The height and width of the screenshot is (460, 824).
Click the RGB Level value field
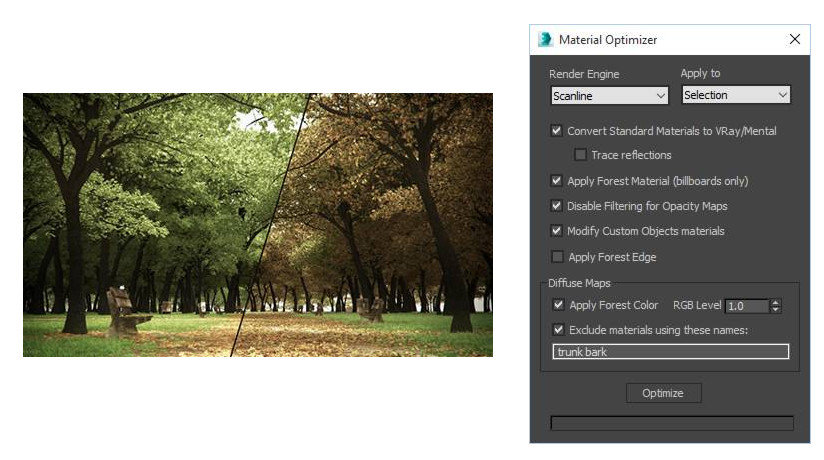tap(746, 306)
